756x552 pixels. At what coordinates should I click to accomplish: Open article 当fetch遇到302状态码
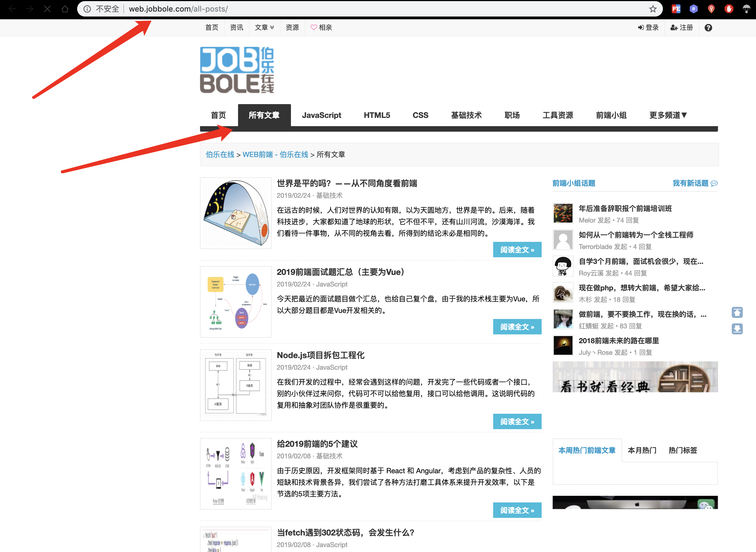point(345,533)
